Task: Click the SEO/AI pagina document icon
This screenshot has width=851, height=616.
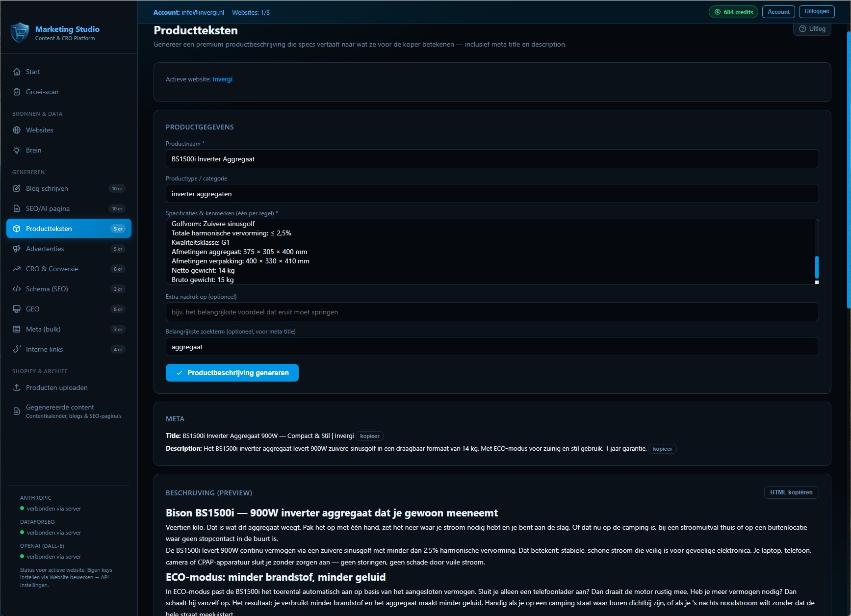Action: pos(17,208)
